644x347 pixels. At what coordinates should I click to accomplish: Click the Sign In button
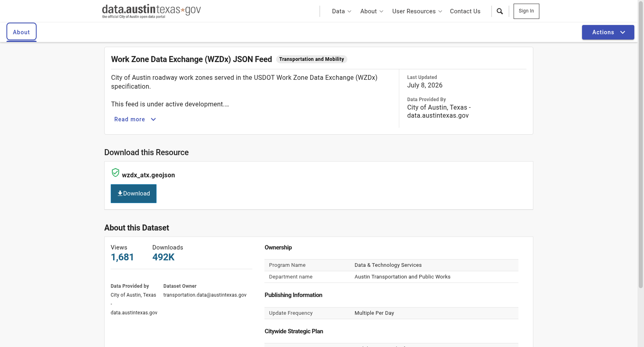click(x=526, y=11)
